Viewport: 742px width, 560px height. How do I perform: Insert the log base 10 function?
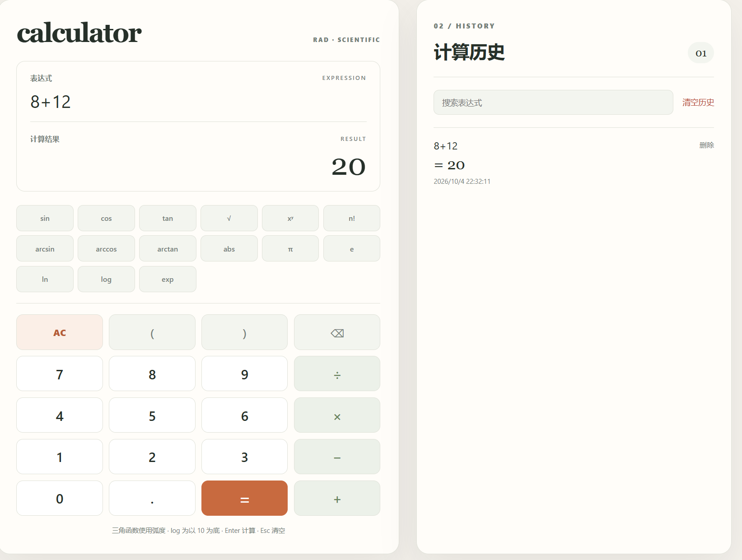click(106, 279)
